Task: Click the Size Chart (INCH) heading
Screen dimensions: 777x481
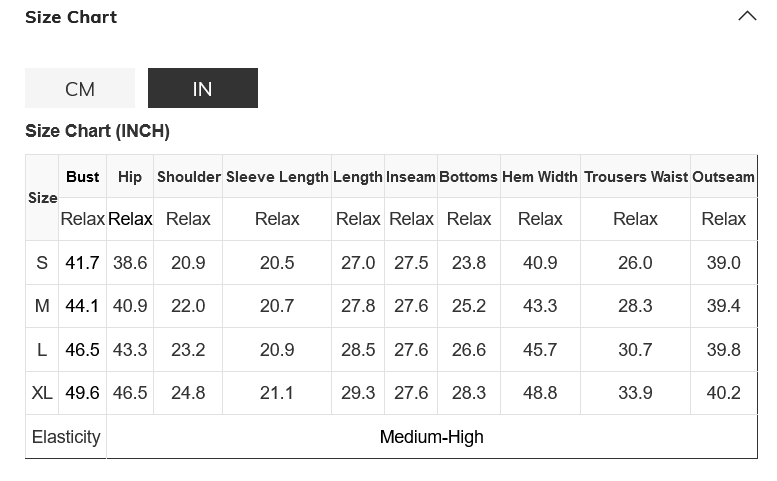Action: [97, 131]
